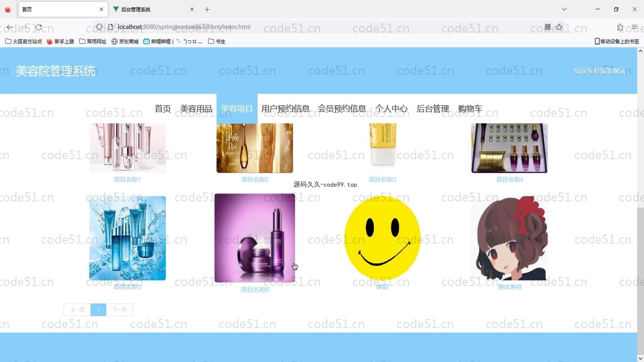This screenshot has height=362, width=644.
Task: Go to 后台管理 in the navigation
Action: click(x=433, y=109)
